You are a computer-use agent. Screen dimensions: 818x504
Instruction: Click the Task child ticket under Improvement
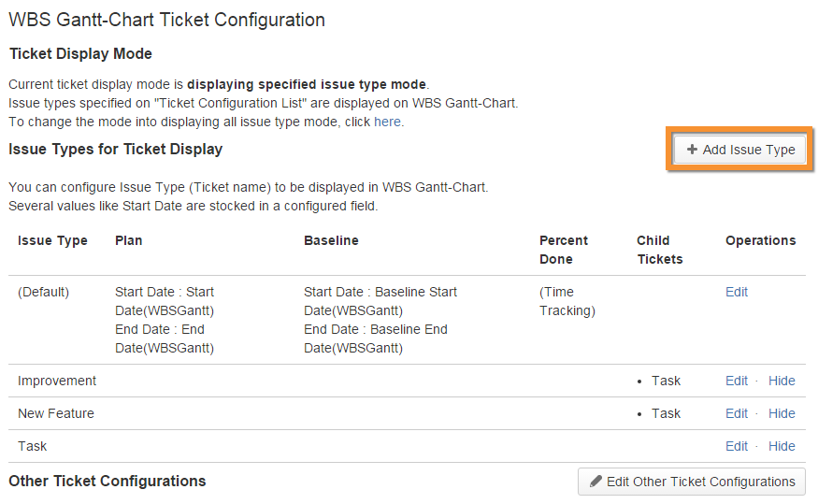tap(667, 381)
